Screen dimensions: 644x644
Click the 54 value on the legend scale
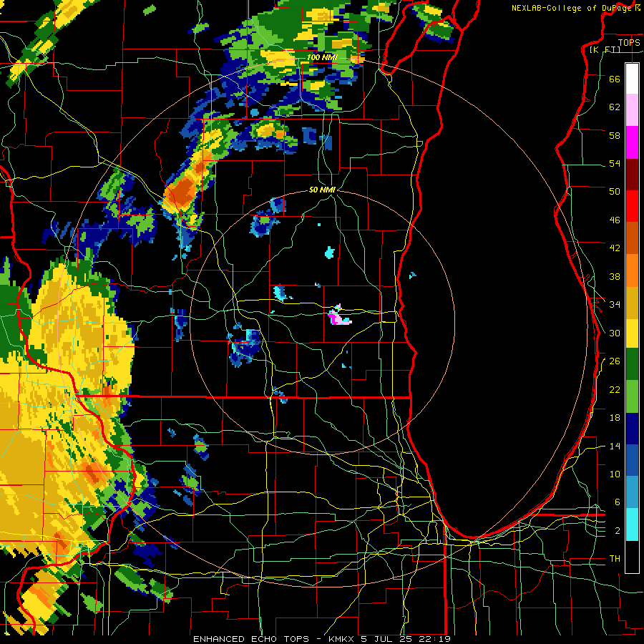tap(615, 163)
